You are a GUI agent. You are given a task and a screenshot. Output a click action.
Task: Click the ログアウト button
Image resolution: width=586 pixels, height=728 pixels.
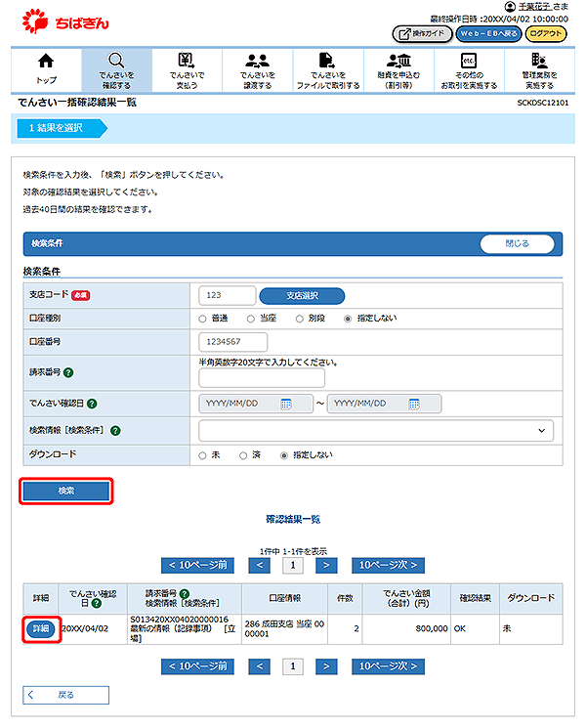tap(546, 34)
